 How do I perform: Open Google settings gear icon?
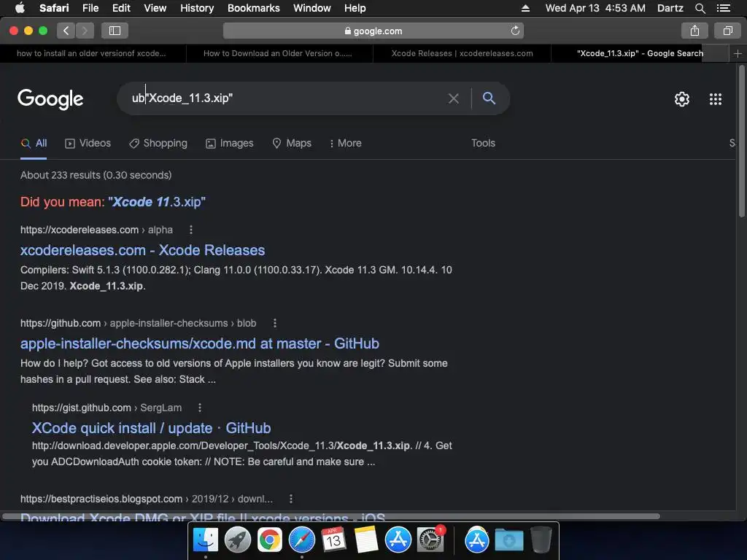682,99
